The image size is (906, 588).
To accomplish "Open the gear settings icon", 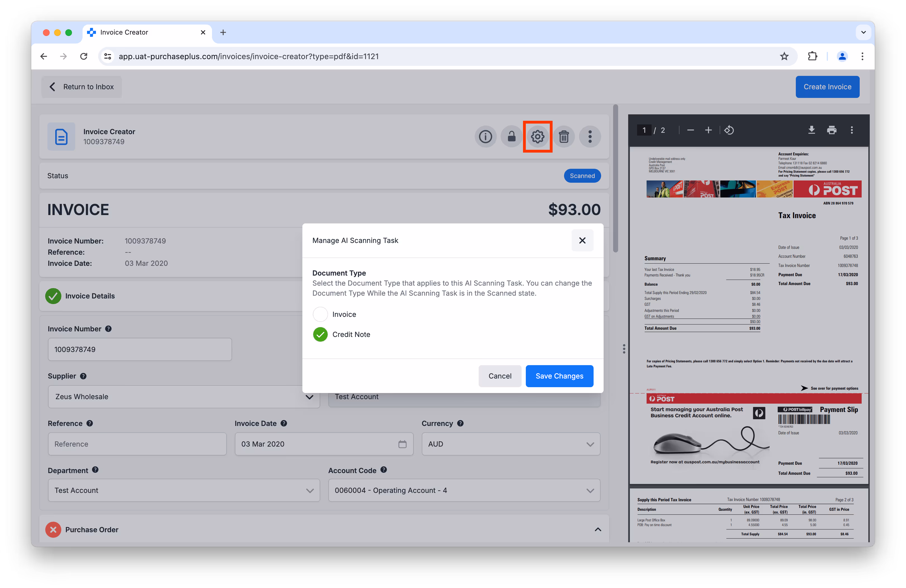I will (x=538, y=137).
